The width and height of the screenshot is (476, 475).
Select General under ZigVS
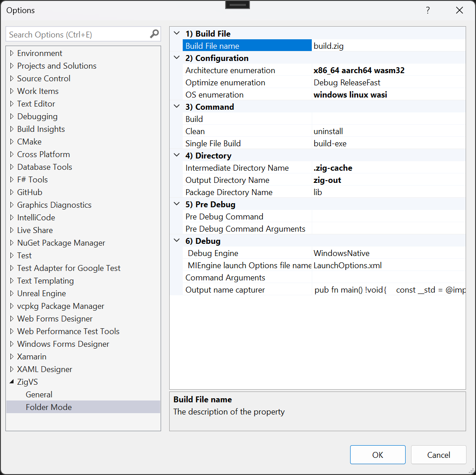click(39, 394)
